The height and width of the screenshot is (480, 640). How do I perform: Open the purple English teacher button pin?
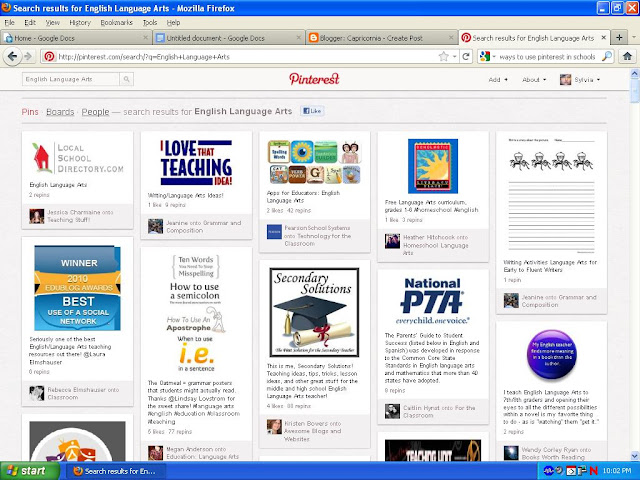551,355
